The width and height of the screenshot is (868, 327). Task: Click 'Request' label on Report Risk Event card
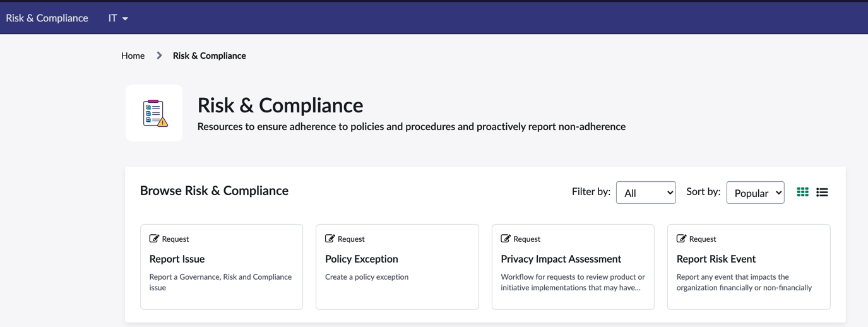pyautogui.click(x=703, y=239)
